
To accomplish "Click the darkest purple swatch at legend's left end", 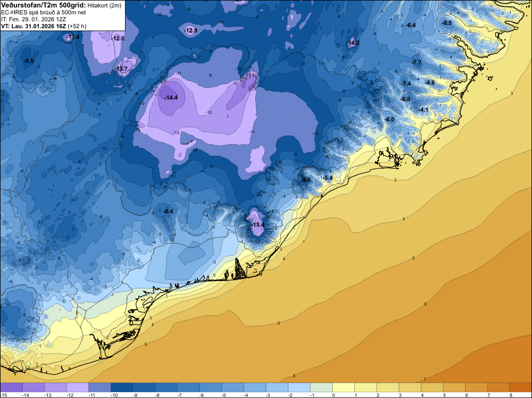I will pos(11,387).
